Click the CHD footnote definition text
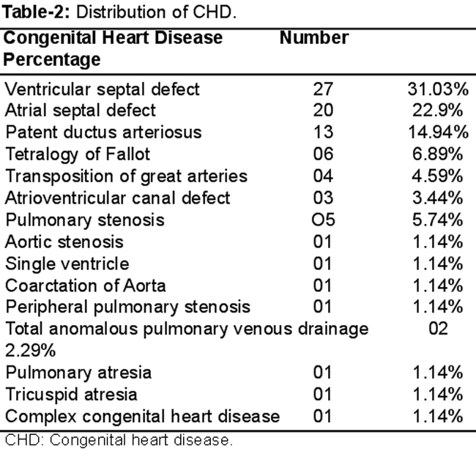This screenshot has height=451, width=476. pos(119,440)
